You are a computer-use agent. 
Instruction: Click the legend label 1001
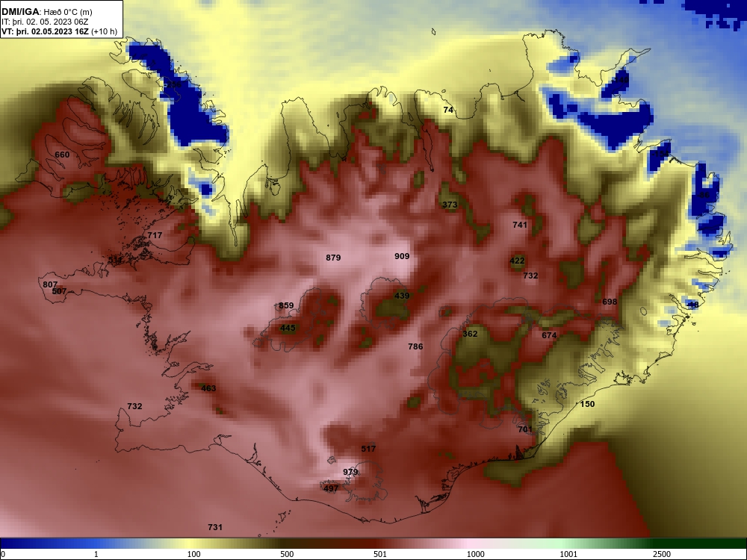pyautogui.click(x=568, y=554)
